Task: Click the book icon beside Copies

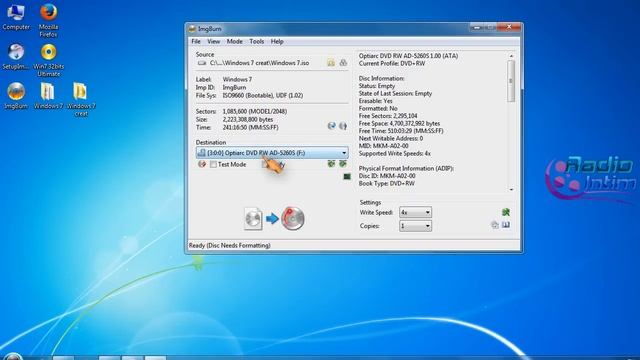Action: coord(506,225)
